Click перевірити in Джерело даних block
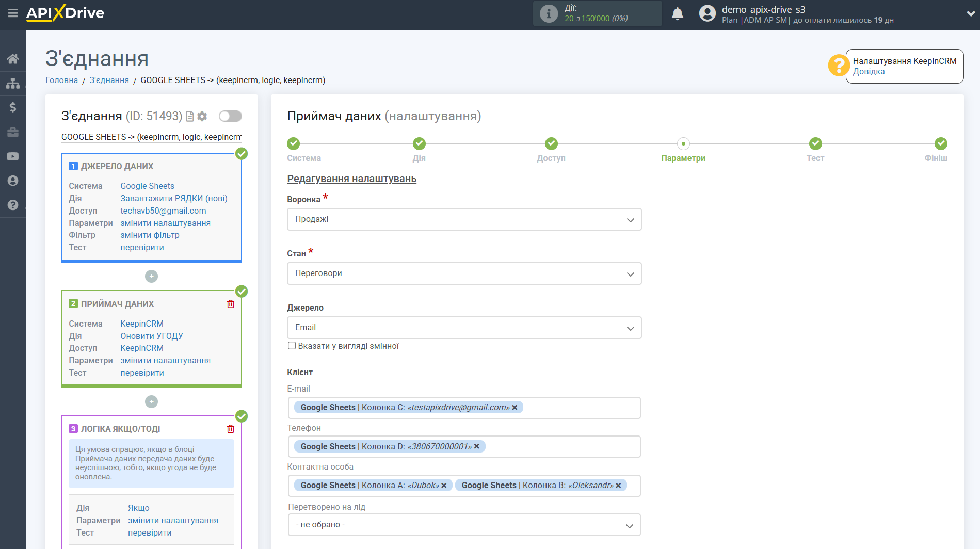The height and width of the screenshot is (549, 980). [142, 247]
